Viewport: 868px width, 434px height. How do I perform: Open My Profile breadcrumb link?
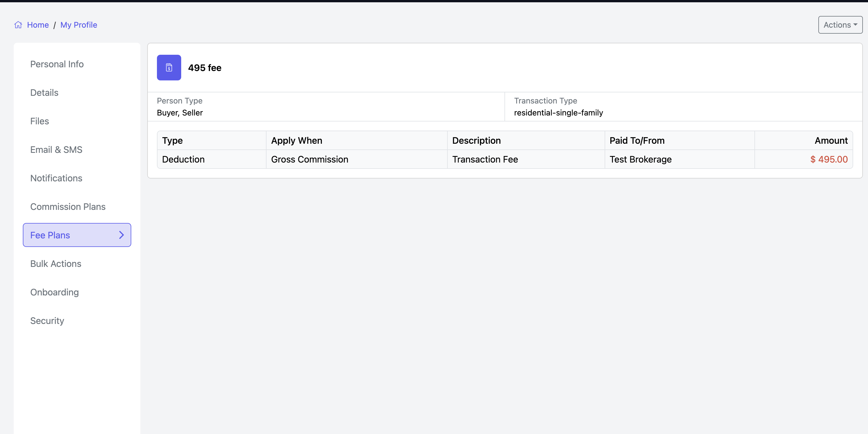[78, 25]
